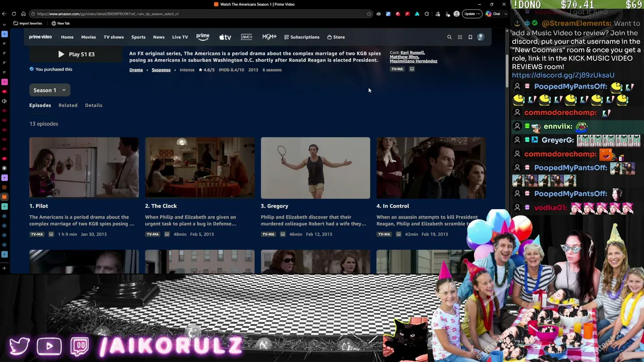Click the Drama genre link
The width and height of the screenshot is (644, 362).
coord(136,70)
